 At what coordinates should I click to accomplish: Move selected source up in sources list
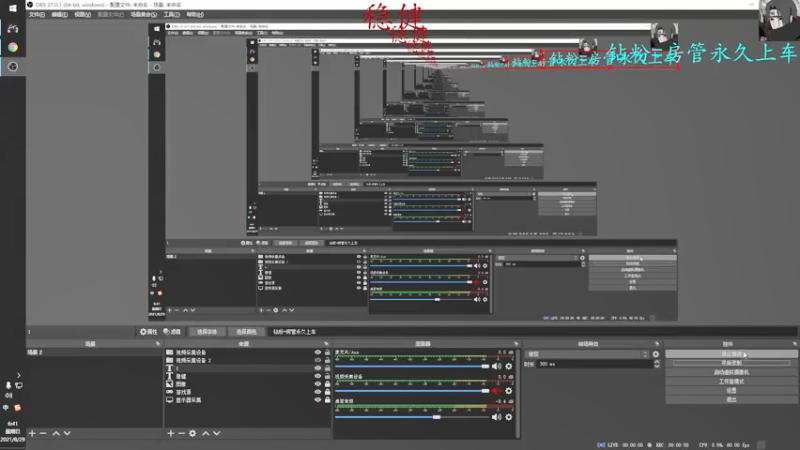[x=206, y=433]
